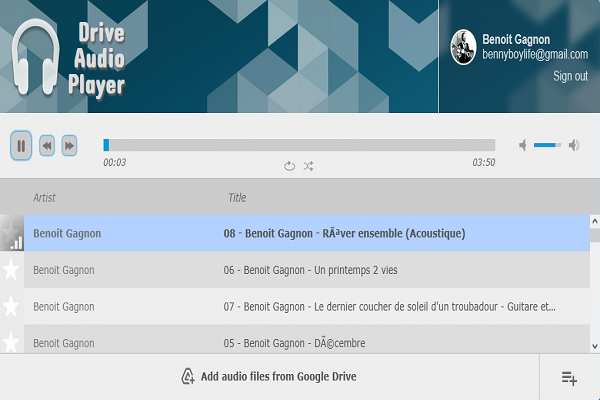Star the Le dernier coucher de soleil track

click(x=11, y=306)
